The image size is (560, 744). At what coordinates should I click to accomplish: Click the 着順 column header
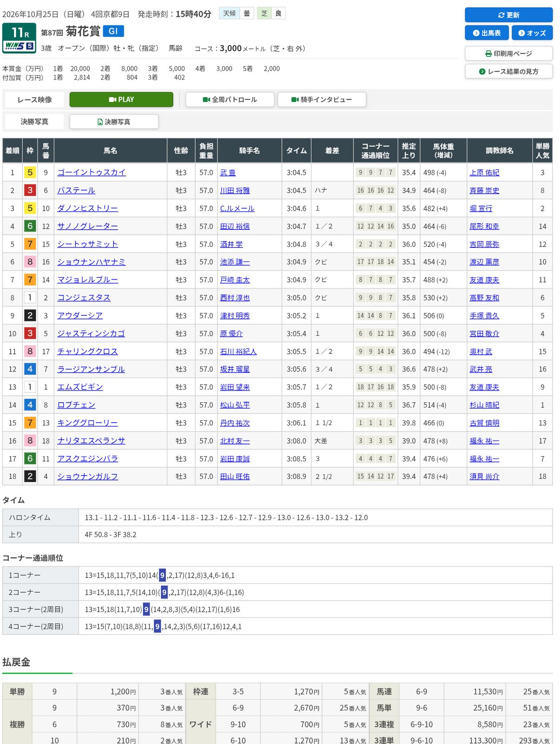13,151
